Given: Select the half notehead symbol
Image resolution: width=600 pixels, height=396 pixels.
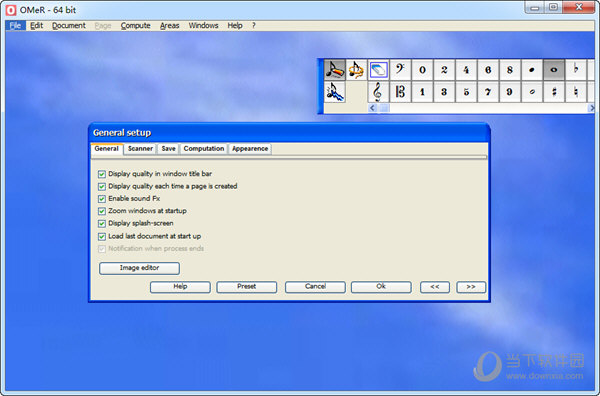Looking at the screenshot, I should [x=532, y=92].
